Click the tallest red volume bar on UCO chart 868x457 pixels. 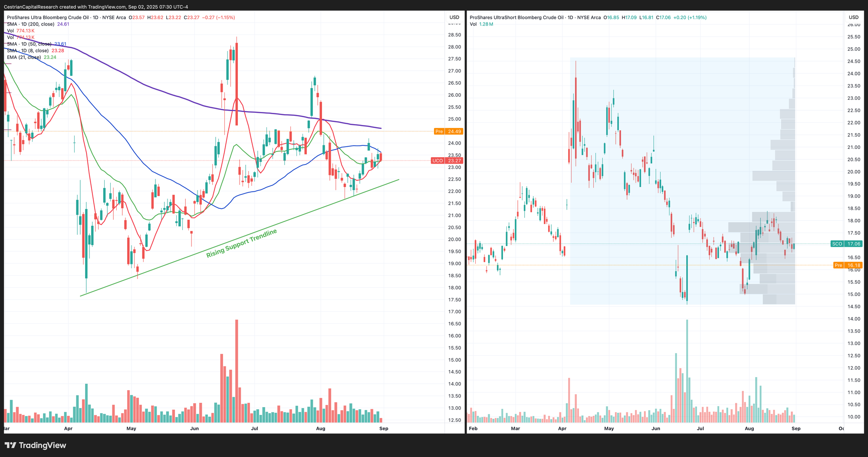click(x=237, y=371)
